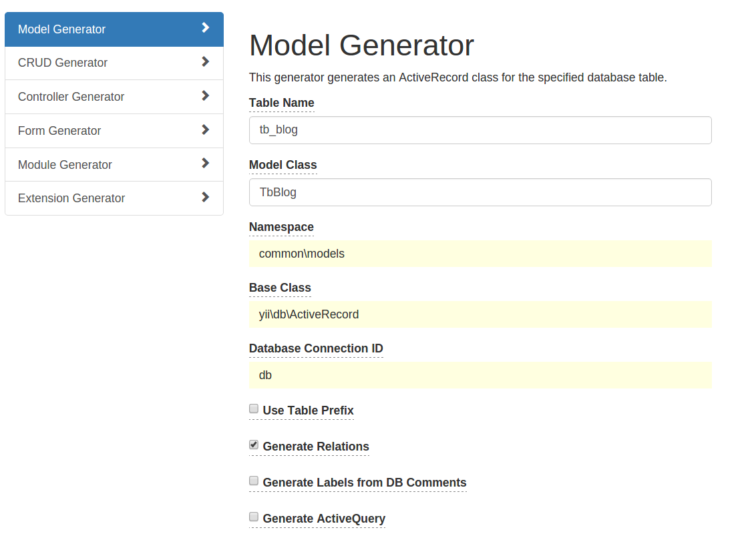The image size is (756, 542).
Task: Enable the Use Table Prefix checkbox
Action: (254, 409)
